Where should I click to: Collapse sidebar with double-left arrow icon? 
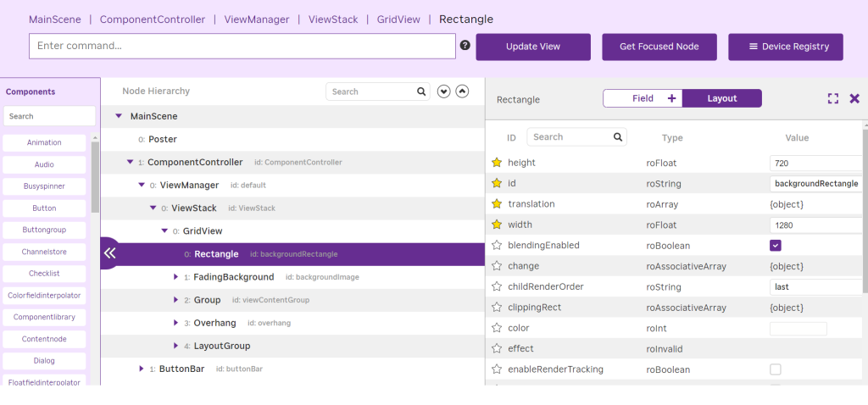click(109, 253)
